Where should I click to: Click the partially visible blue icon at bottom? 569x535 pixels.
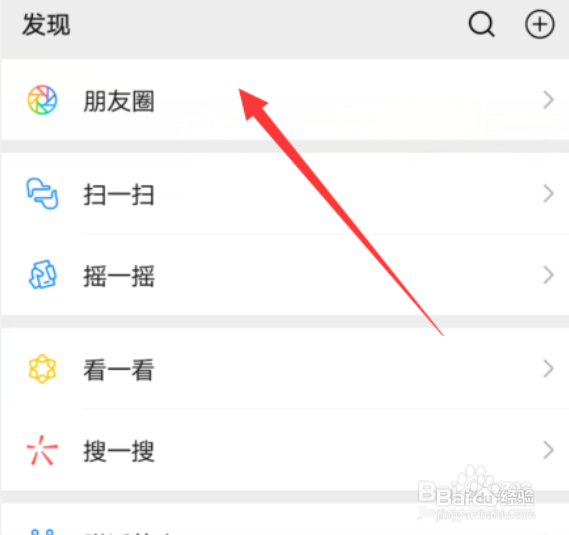[42, 532]
